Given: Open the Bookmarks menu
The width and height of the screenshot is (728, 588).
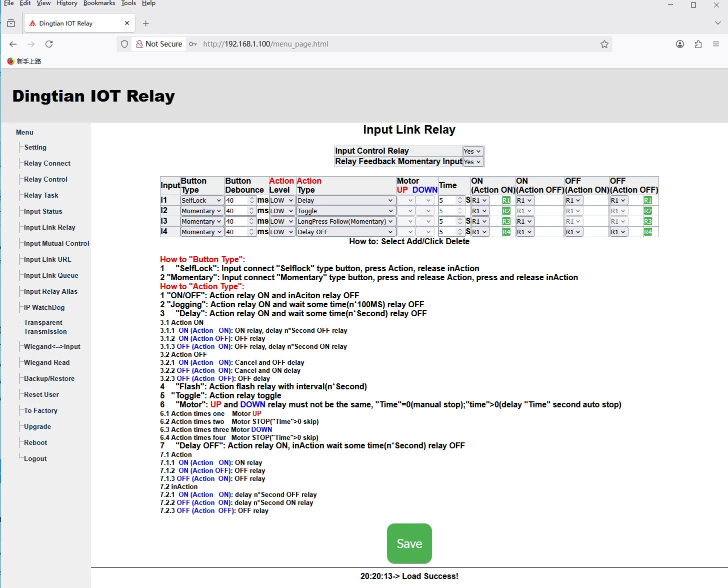Looking at the screenshot, I should [99, 3].
